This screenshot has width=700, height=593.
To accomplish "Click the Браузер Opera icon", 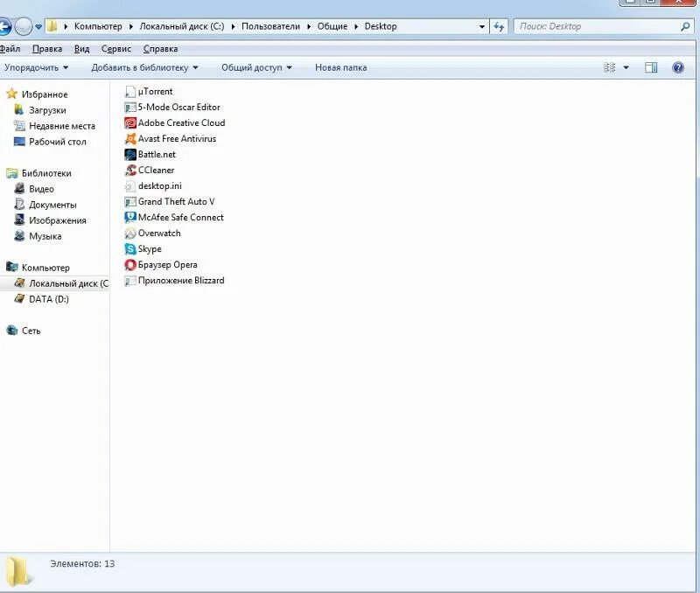I will [129, 265].
